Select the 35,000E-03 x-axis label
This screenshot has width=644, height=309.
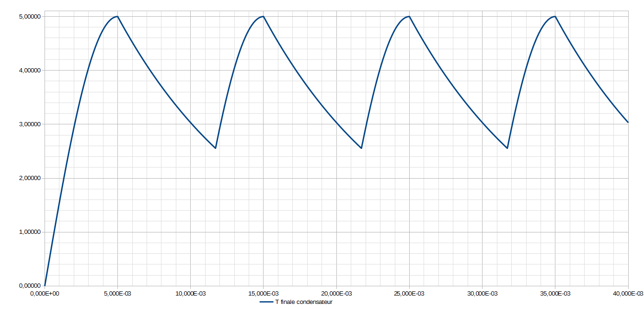coord(555,294)
